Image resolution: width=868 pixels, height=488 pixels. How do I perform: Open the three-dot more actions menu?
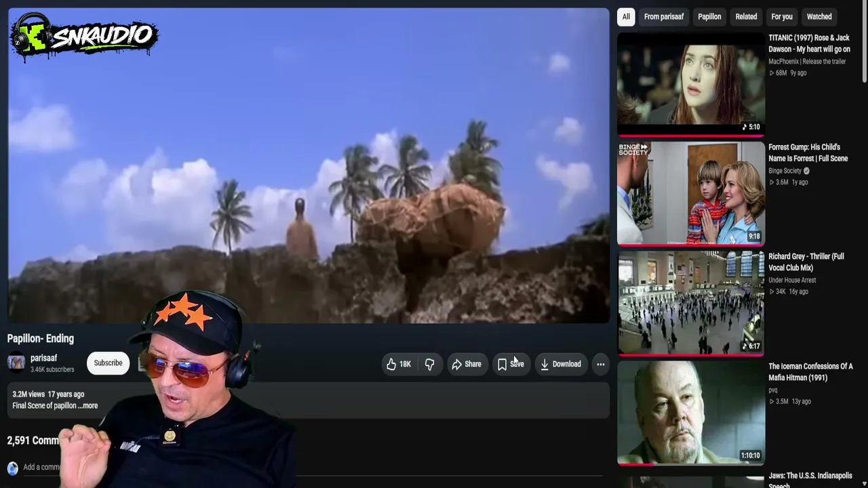600,364
